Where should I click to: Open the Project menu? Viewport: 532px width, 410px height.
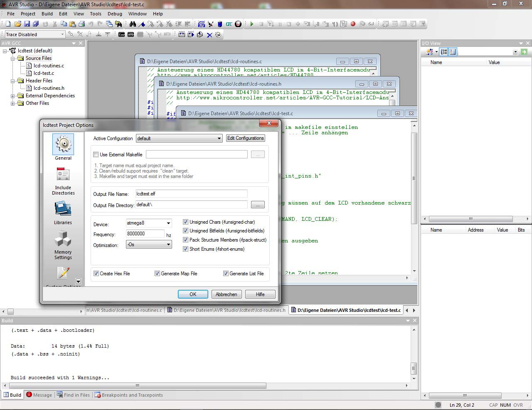point(28,14)
